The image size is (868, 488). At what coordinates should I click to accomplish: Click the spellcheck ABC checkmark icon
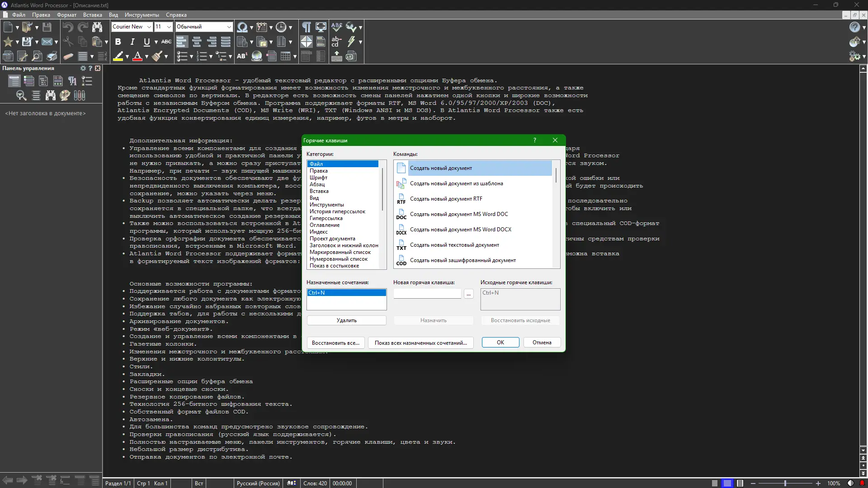[336, 27]
